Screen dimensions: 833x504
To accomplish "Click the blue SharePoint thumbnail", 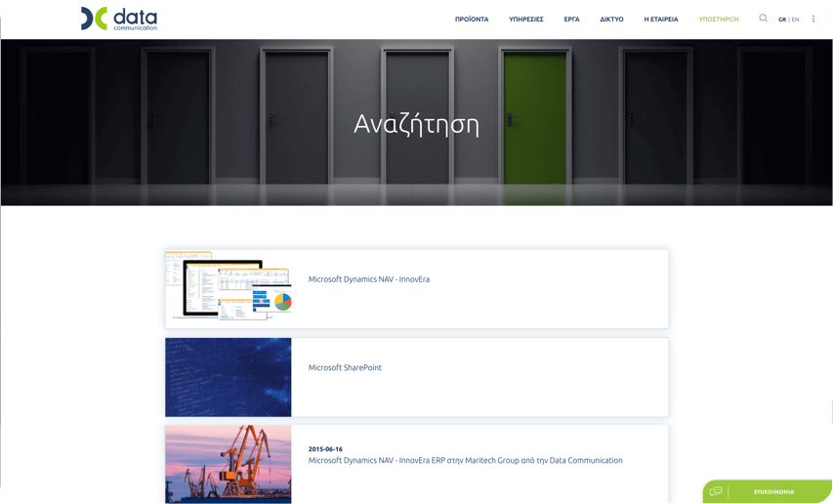I will click(228, 377).
